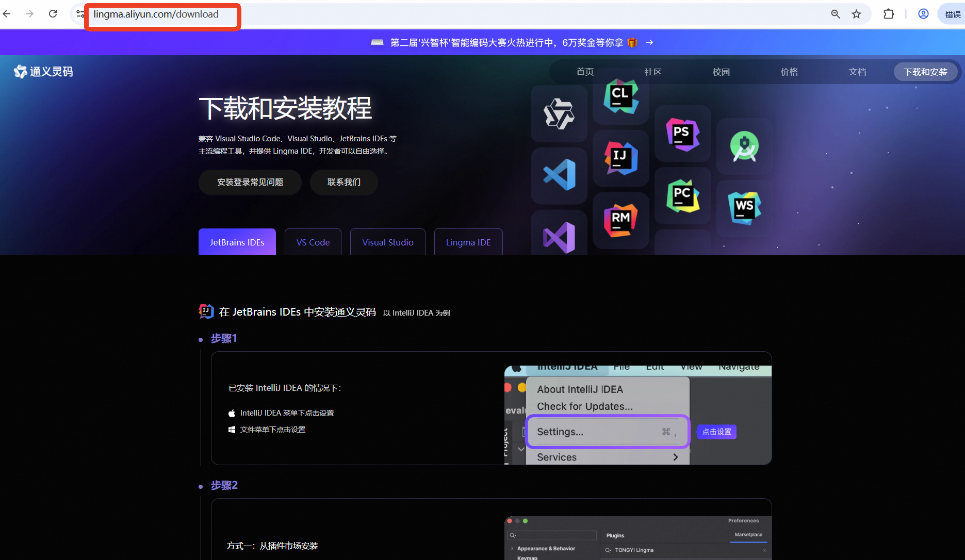Click the Settings... screenshot in step 1
This screenshot has height=560, width=965.
(x=638, y=415)
